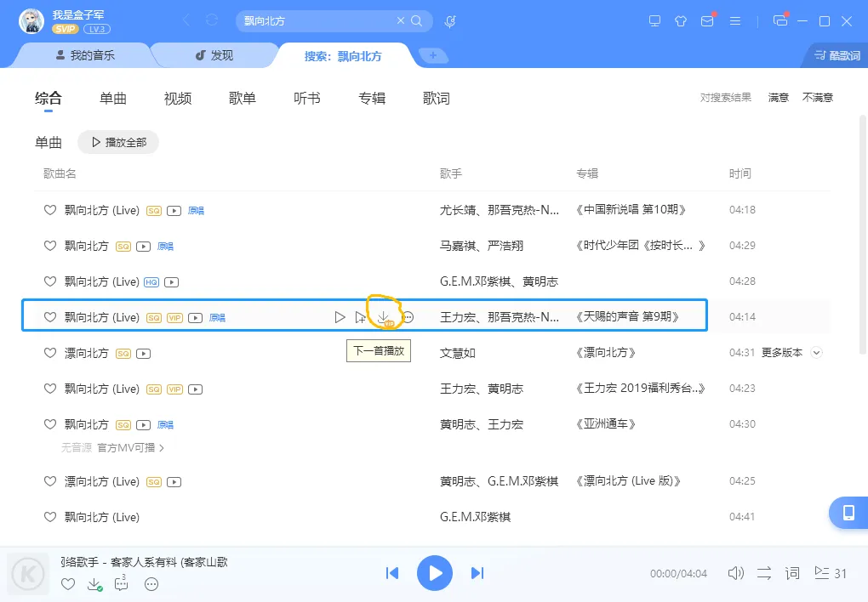Rate search results as 满意

779,98
